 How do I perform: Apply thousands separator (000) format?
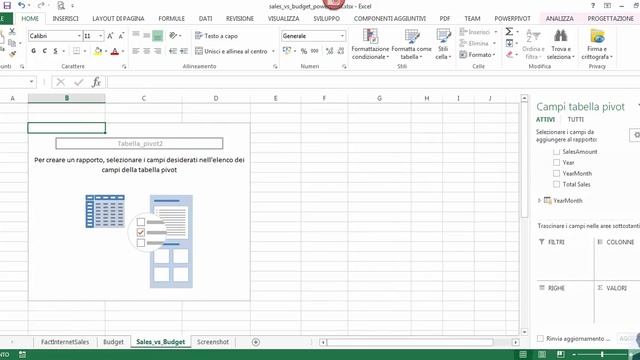pyautogui.click(x=314, y=51)
